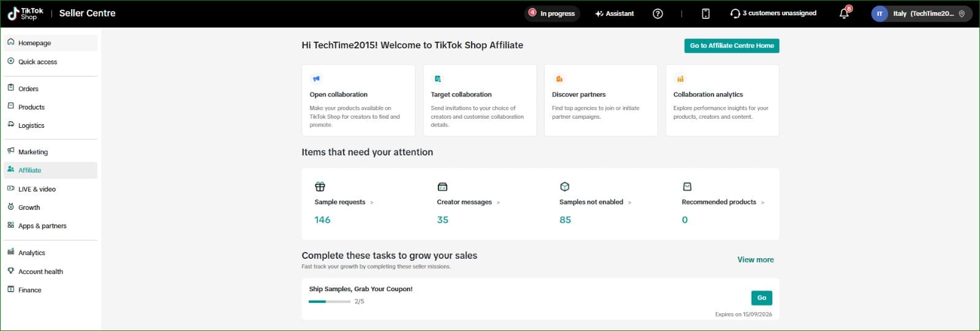Click the location pin icon beside Italy
The height and width of the screenshot is (331, 980).
pyautogui.click(x=962, y=13)
